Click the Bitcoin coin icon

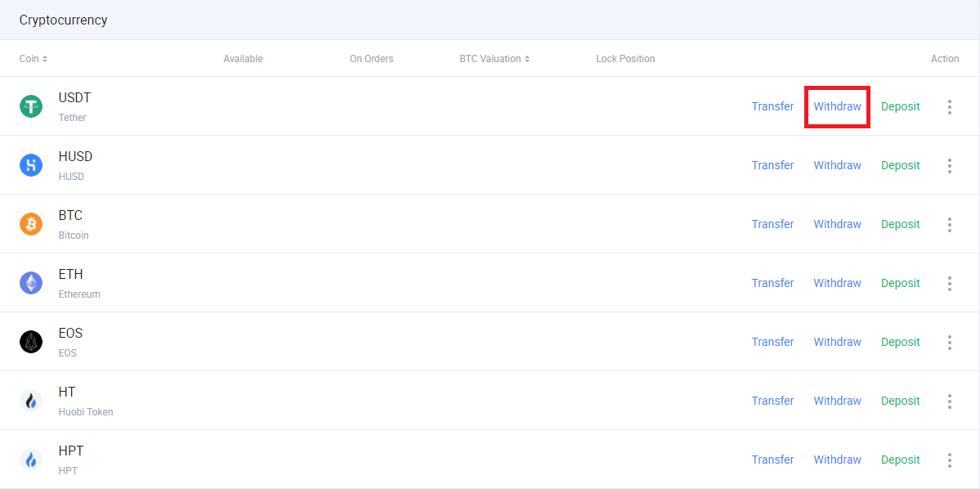tap(31, 224)
